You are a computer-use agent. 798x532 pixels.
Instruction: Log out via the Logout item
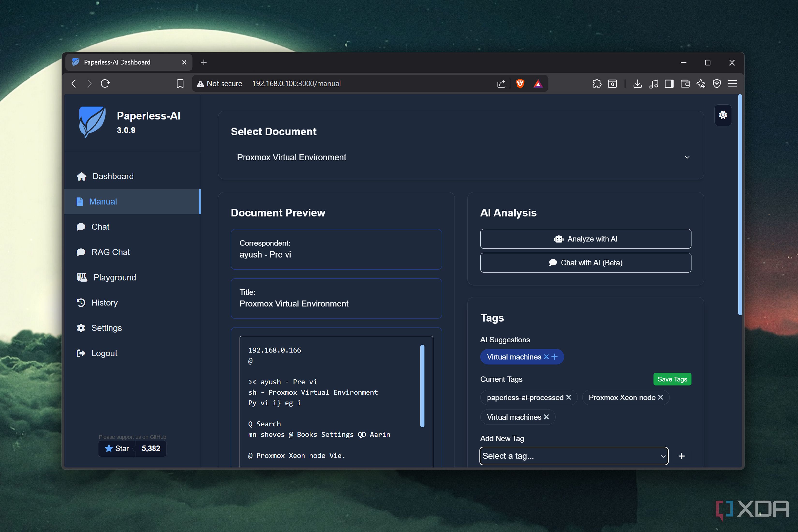[132, 353]
